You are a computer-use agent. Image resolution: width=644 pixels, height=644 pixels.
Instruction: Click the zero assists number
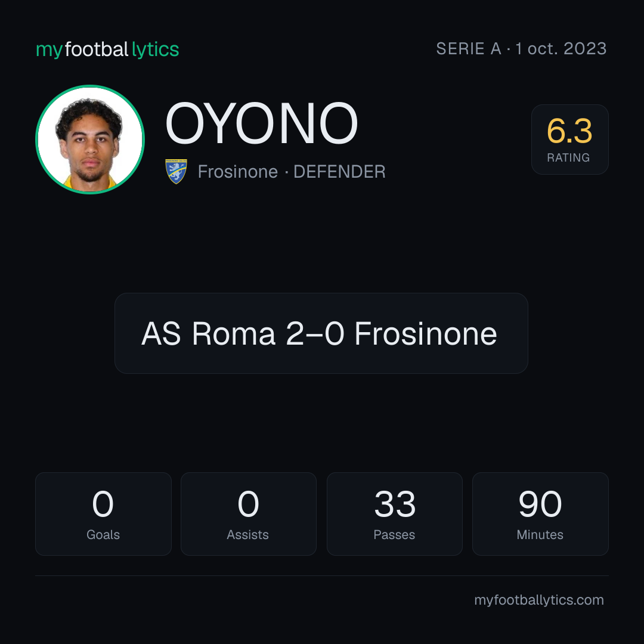tap(248, 504)
